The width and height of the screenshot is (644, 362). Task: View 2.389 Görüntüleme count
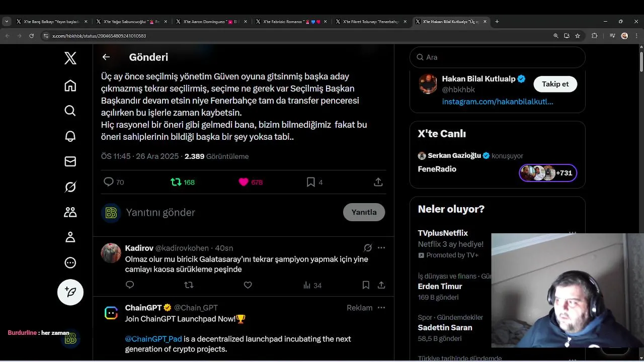point(216,156)
